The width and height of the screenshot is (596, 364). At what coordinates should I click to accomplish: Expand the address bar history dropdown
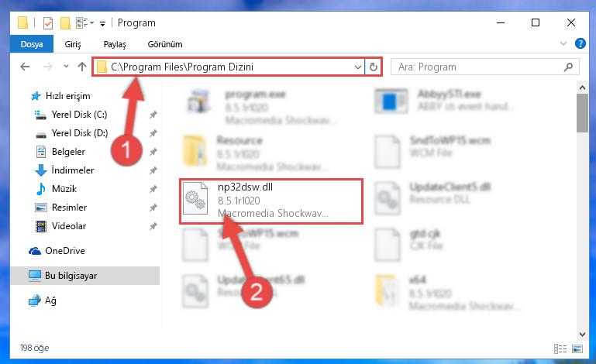357,67
